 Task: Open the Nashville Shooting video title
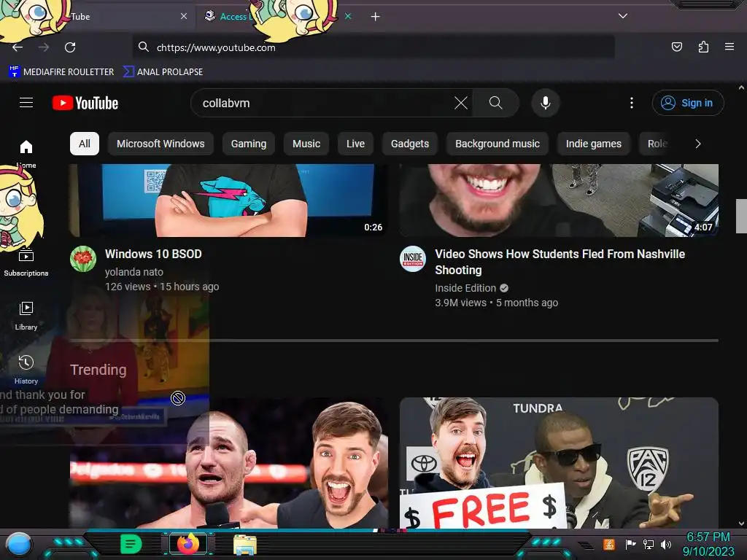tap(560, 262)
